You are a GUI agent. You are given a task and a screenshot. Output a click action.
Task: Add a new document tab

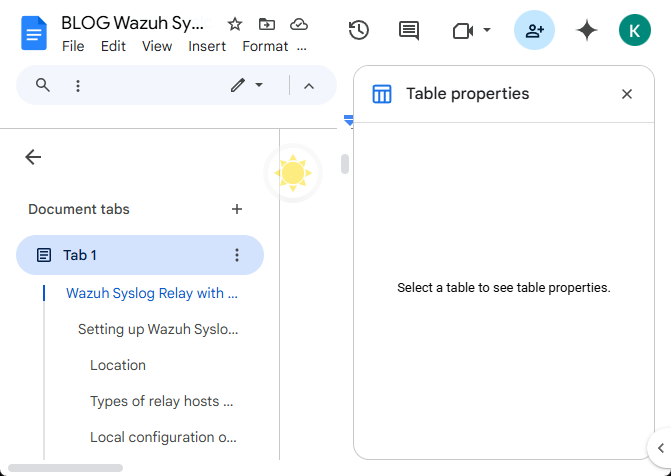coord(237,209)
